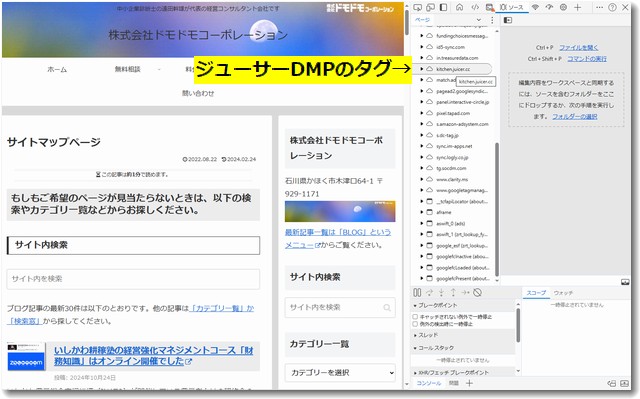Open the DevTools three-dot customize menu
The width and height of the screenshot is (640, 399).
599,7
